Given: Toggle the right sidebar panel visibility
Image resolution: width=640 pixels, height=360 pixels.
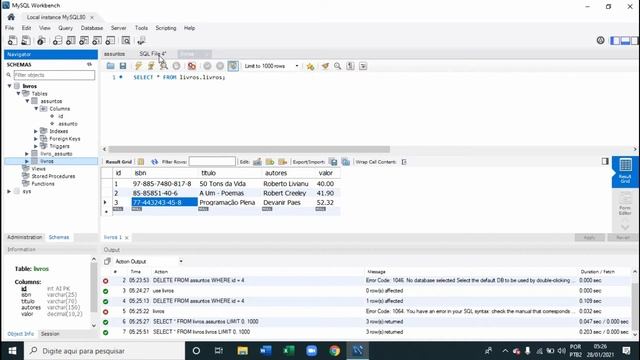Looking at the screenshot, I should point(635,40).
